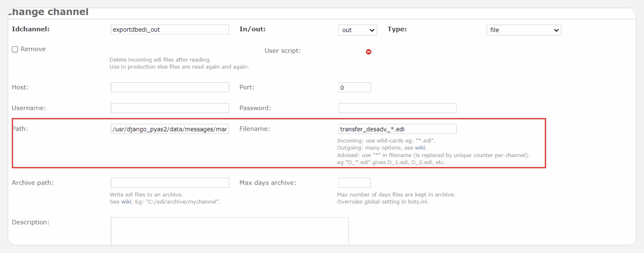Select the Username input box

point(170,108)
